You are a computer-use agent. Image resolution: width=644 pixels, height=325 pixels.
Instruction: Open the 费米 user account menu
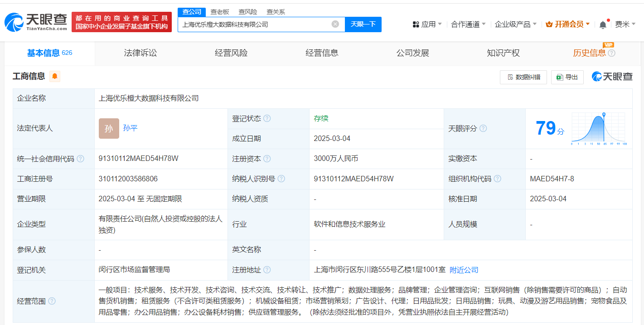coord(625,24)
